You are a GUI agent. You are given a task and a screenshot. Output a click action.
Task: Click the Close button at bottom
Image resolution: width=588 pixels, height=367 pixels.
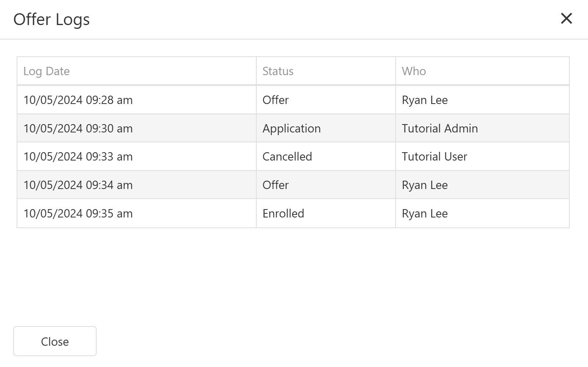pyautogui.click(x=55, y=341)
